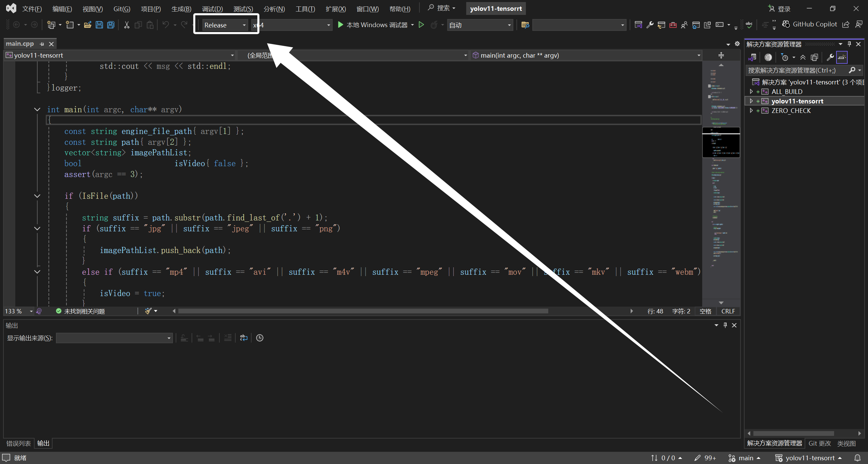
Task: Start the 本地 Windows 调试器 debugger
Action: click(373, 25)
